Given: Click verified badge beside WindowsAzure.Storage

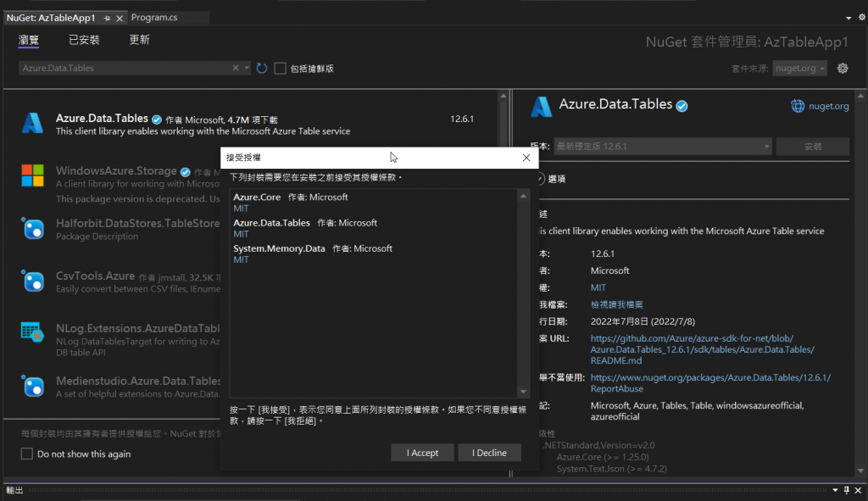Looking at the screenshot, I should pos(186,172).
